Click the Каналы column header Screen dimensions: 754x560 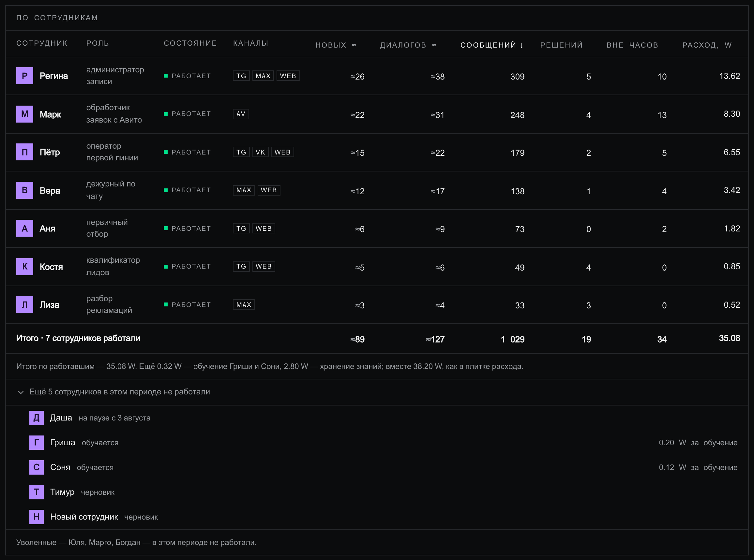(251, 43)
